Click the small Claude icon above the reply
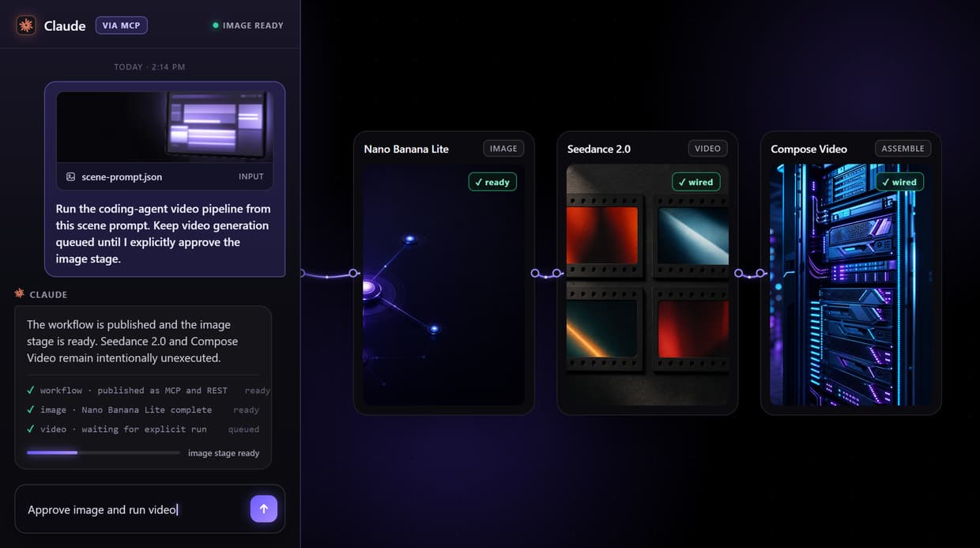 click(19, 294)
